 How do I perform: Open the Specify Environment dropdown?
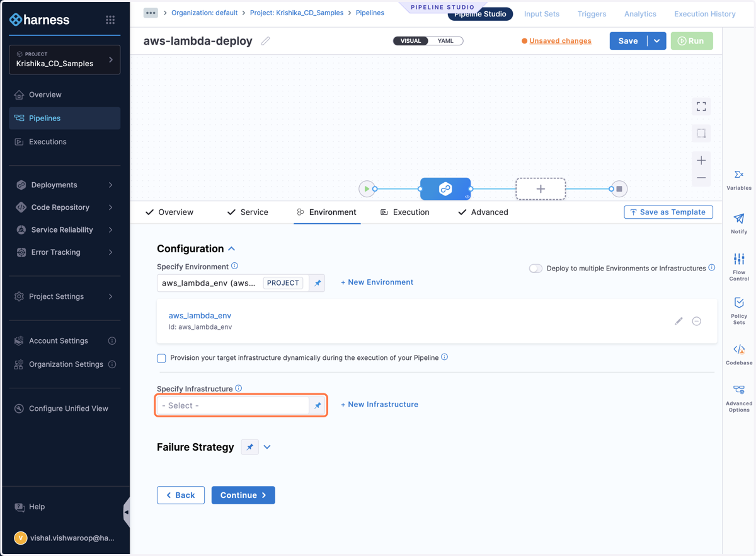[x=233, y=283]
